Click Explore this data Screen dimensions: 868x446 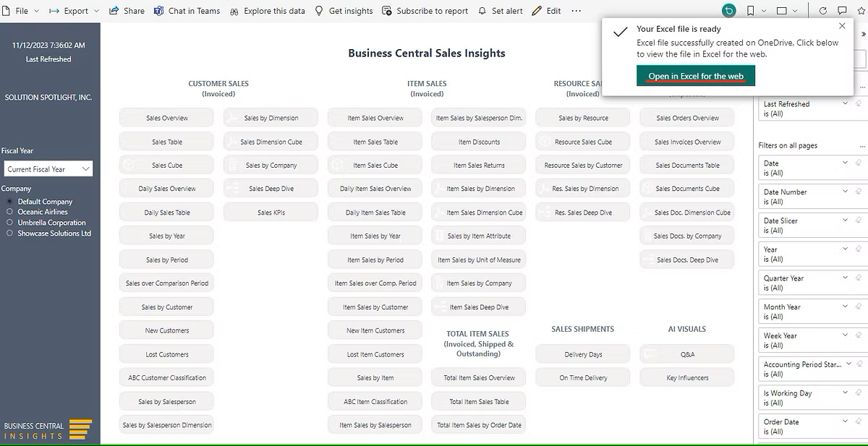[267, 11]
